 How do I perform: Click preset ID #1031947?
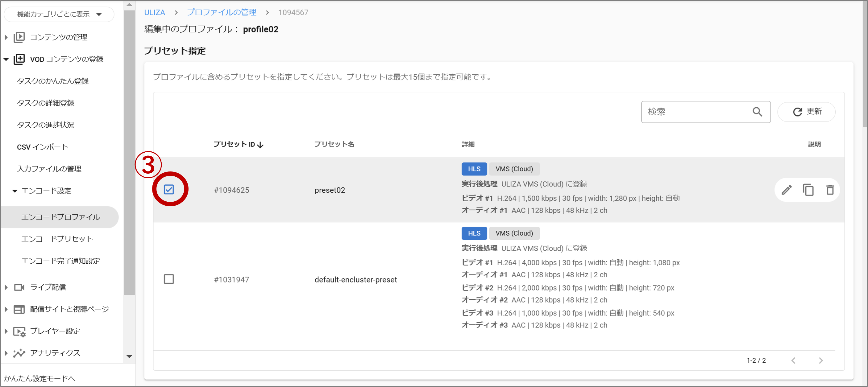click(x=231, y=280)
